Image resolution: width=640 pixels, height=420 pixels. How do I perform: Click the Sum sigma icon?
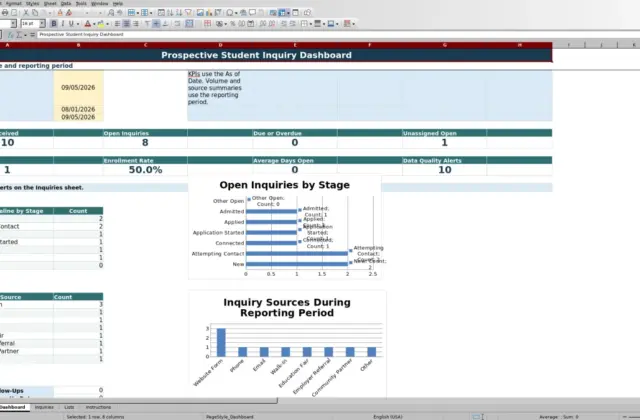point(19,35)
